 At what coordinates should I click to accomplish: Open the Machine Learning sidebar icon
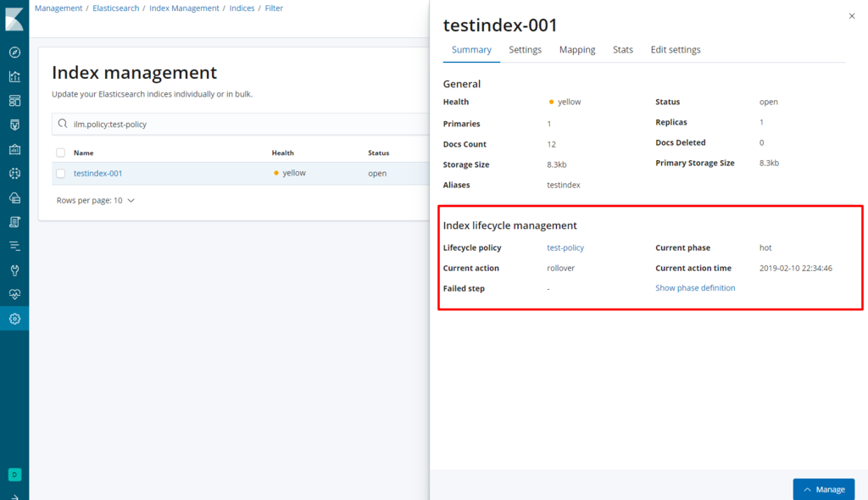click(x=15, y=174)
